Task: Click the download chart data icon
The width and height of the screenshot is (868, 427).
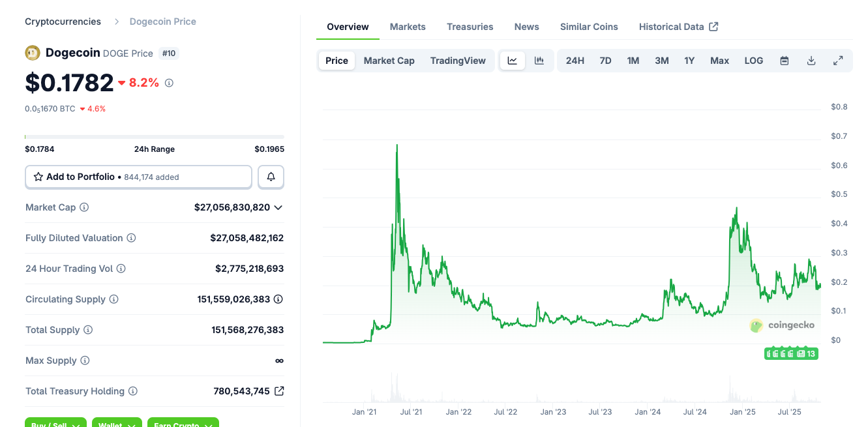Action: click(811, 60)
